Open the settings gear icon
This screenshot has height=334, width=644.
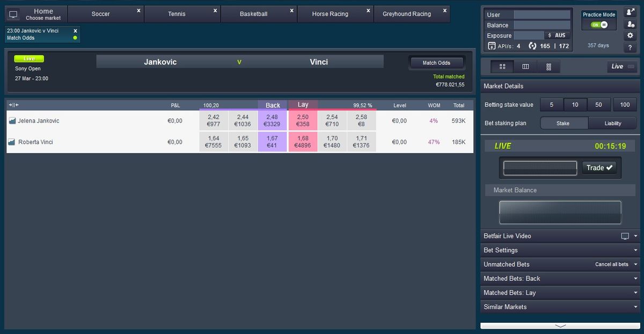[x=630, y=35]
